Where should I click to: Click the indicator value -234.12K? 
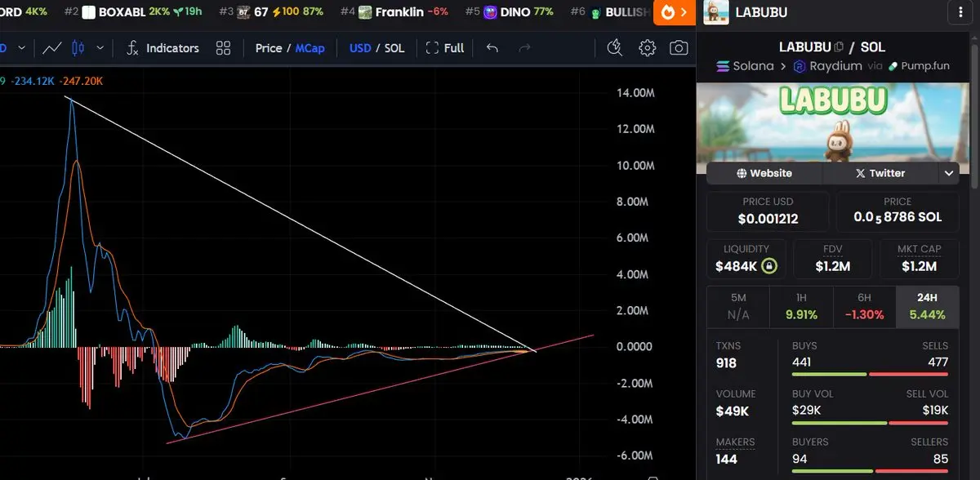point(33,81)
